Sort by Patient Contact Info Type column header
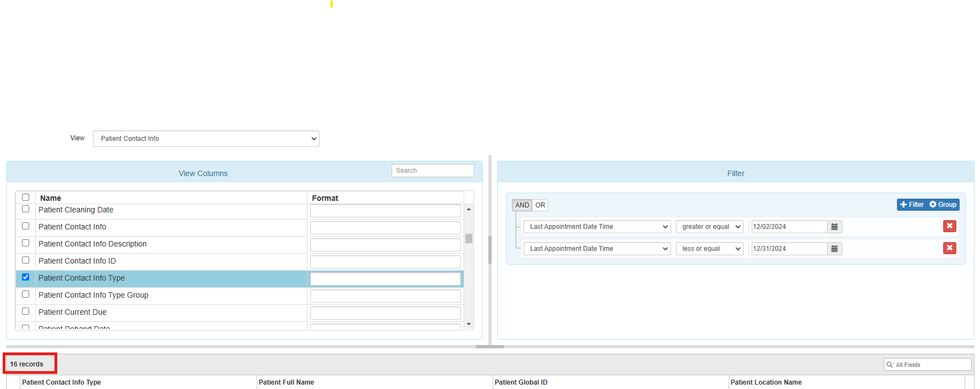Viewport: 980px width, 389px height. [x=138, y=382]
